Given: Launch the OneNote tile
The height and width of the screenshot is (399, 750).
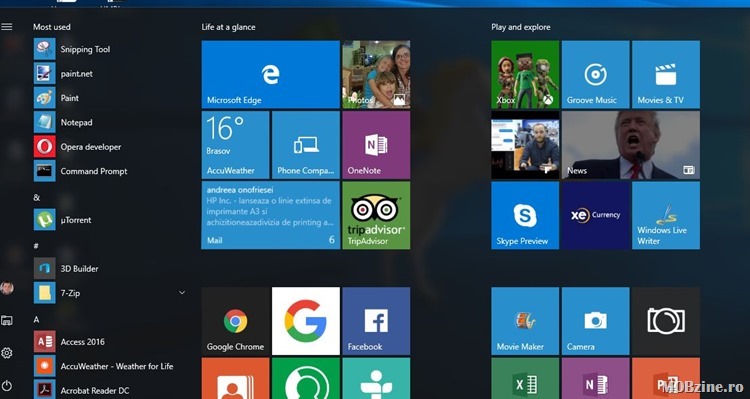Looking at the screenshot, I should [376, 145].
